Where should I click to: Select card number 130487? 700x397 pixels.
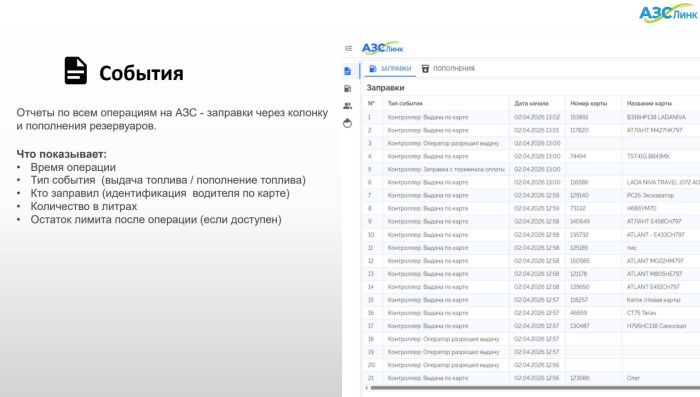click(579, 326)
